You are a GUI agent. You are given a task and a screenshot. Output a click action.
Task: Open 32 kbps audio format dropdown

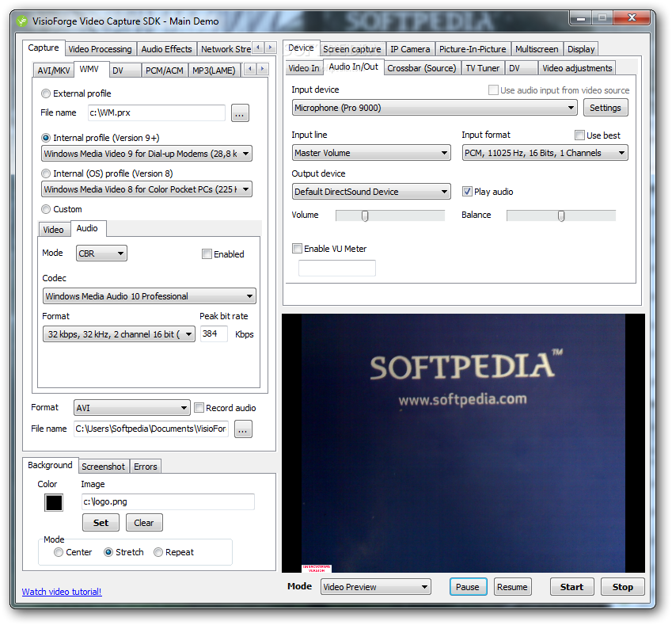click(119, 334)
